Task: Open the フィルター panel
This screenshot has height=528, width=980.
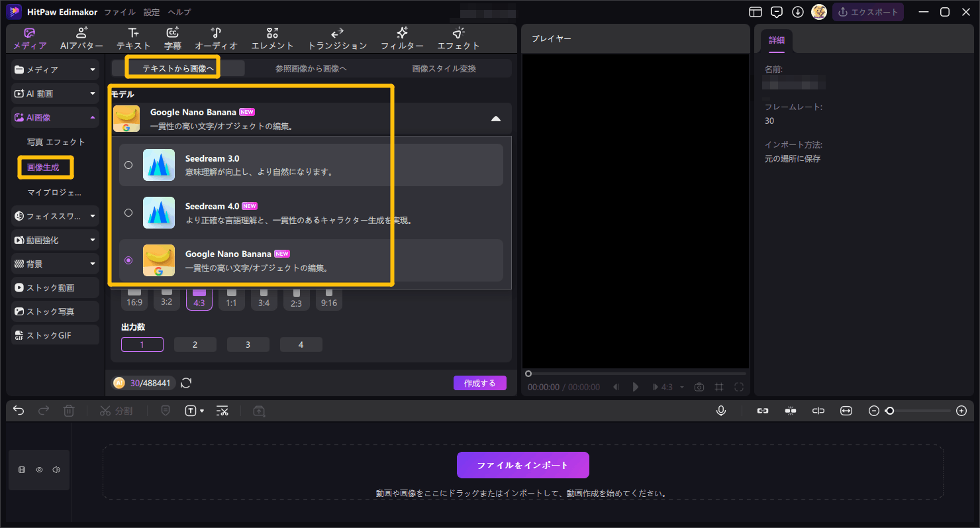Action: pos(401,38)
